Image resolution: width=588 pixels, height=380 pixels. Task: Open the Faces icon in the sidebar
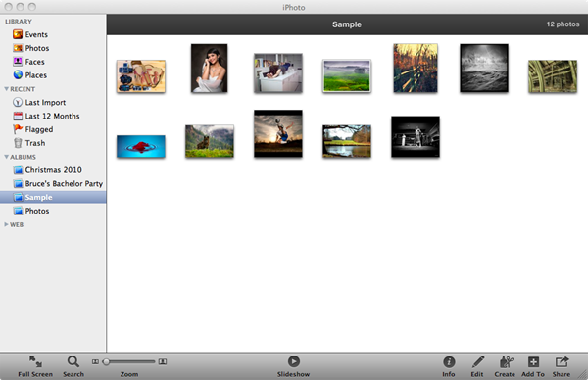click(18, 62)
